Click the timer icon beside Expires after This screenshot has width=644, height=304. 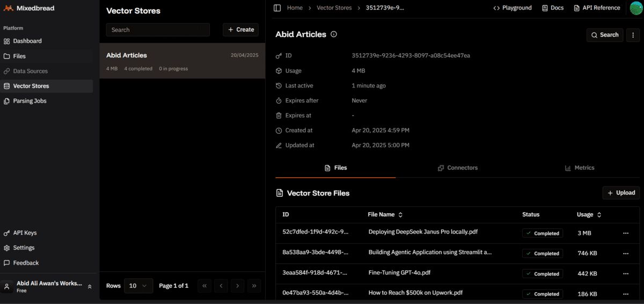coord(279,100)
